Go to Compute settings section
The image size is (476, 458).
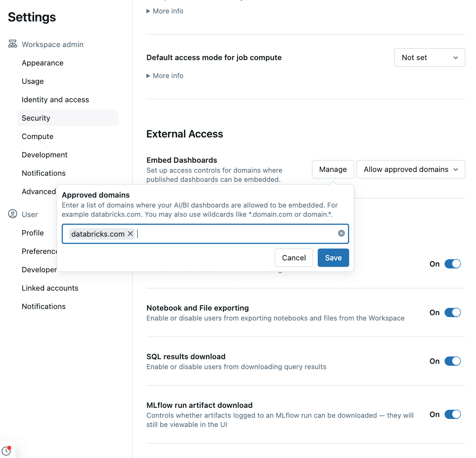(38, 136)
